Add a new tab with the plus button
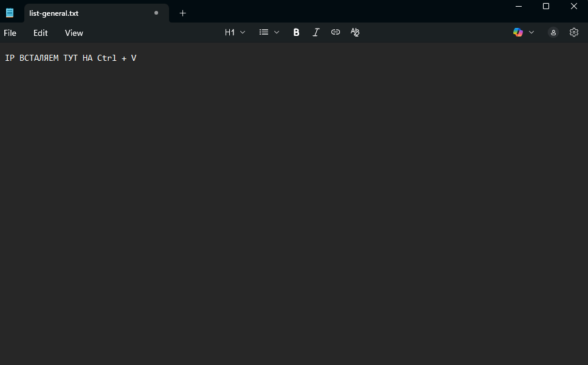The image size is (588, 365). [x=182, y=13]
